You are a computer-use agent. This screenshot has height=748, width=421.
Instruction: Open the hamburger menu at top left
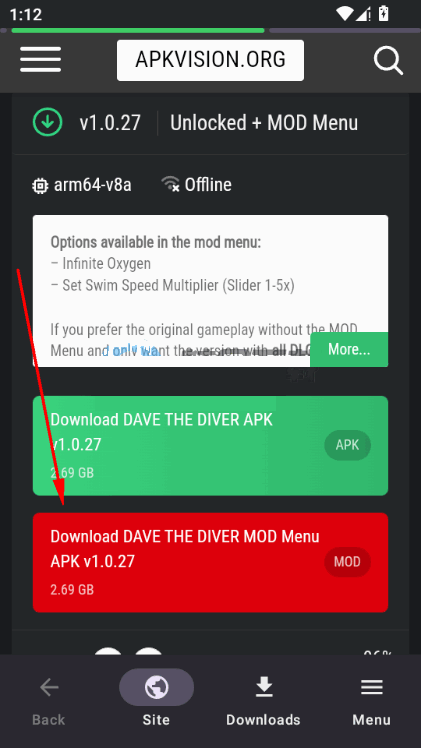(x=41, y=60)
